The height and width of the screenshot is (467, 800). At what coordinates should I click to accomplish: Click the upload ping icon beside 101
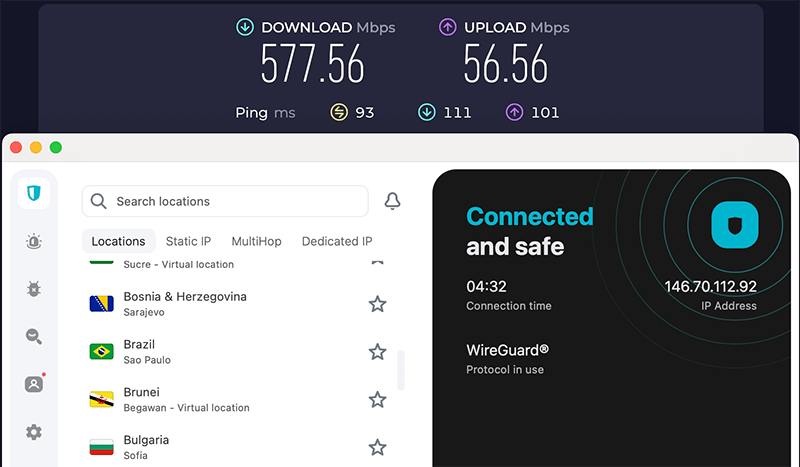pyautogui.click(x=514, y=112)
